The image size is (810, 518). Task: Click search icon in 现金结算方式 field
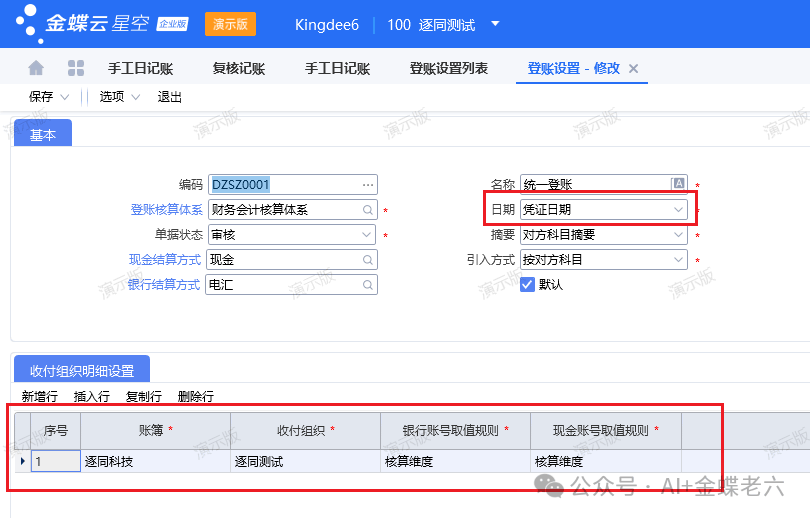pyautogui.click(x=368, y=260)
